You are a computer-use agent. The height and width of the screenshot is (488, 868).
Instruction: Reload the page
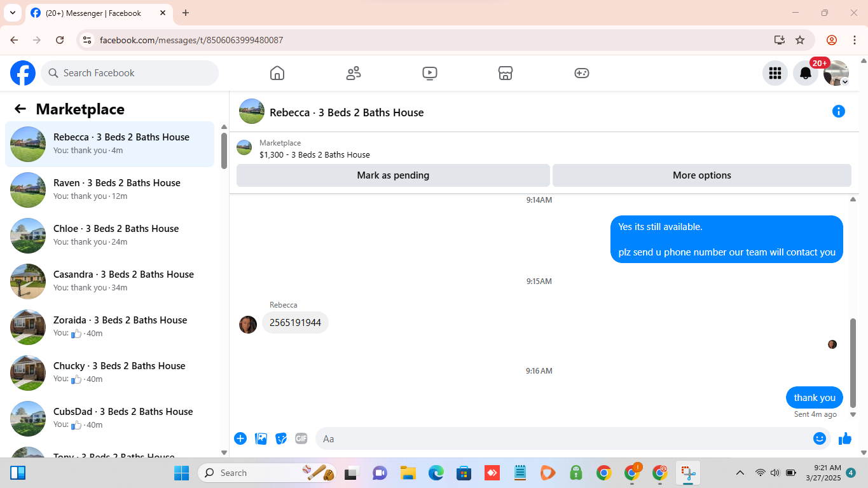tap(60, 40)
